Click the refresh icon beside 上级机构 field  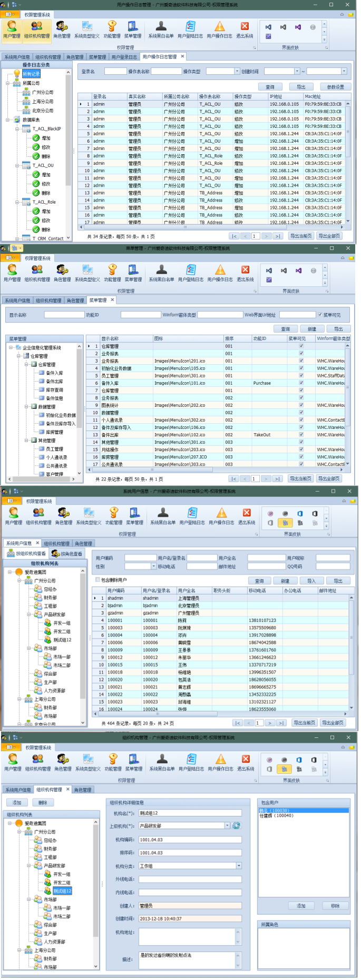pyautogui.click(x=236, y=826)
